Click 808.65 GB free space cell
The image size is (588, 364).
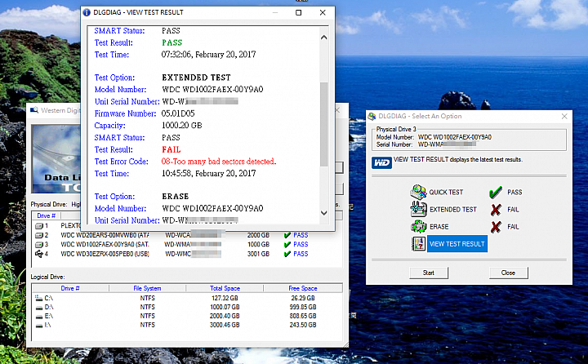pyautogui.click(x=303, y=316)
